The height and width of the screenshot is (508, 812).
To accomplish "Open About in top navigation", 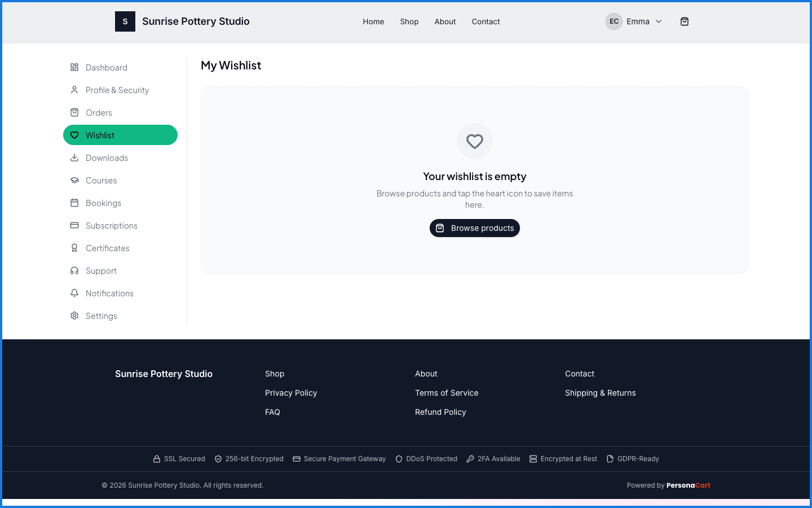I will coord(445,21).
